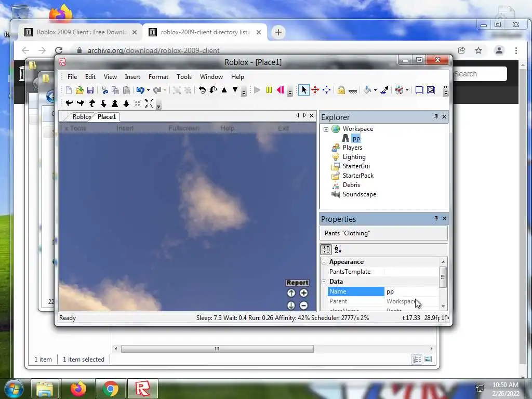Viewport: 532px width, 399px height.
Task: Click the Run play button
Action: tap(257, 90)
